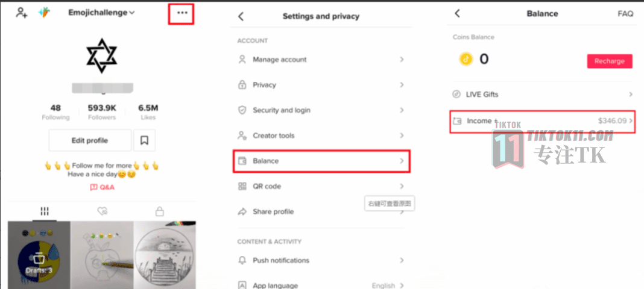The height and width of the screenshot is (289, 644).
Task: Go back from the Balance screen
Action: [x=457, y=13]
